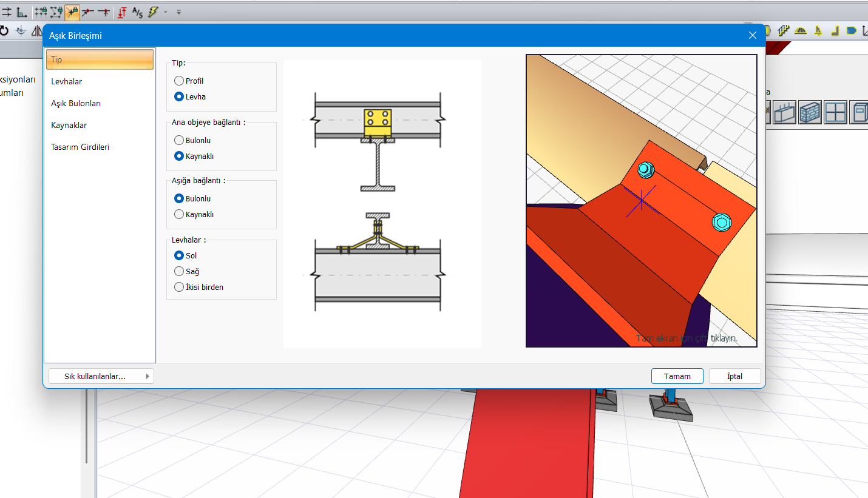The width and height of the screenshot is (868, 498).
Task: Click the yellow lightning bolt icon
Action: pyautogui.click(x=153, y=12)
